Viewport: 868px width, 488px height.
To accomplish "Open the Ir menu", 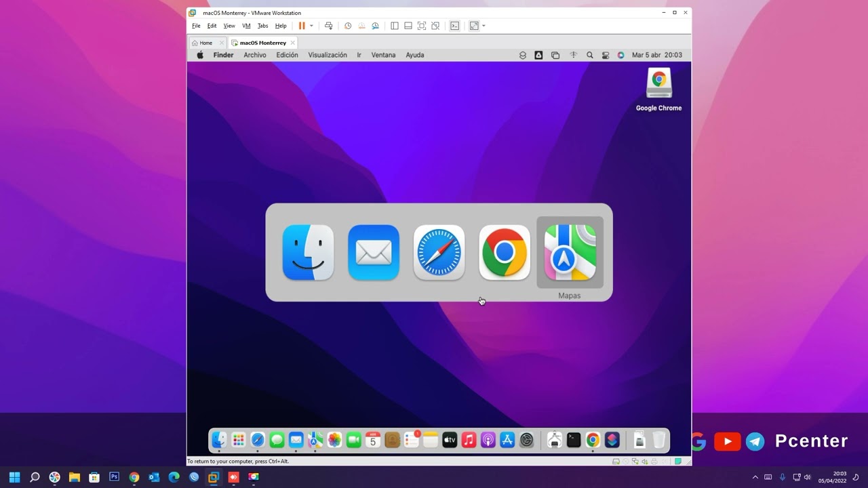I will 359,55.
